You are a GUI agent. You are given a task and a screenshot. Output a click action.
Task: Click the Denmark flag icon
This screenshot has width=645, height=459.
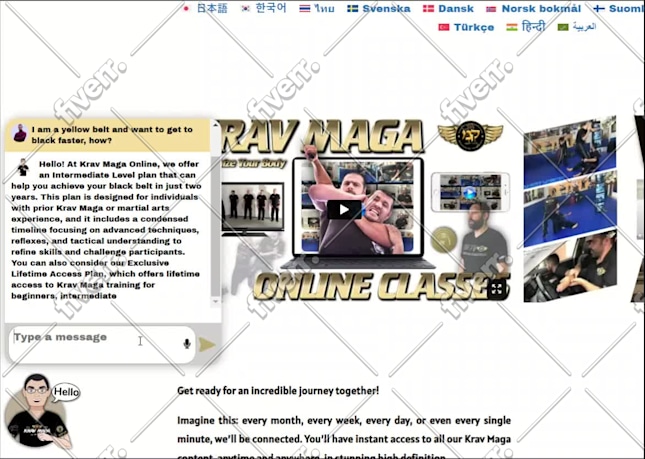428,9
